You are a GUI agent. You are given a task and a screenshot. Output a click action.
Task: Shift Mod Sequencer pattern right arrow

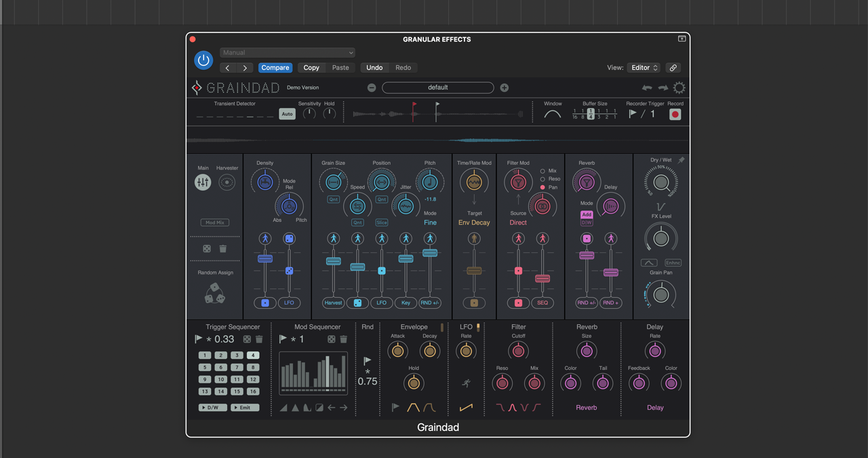point(343,408)
